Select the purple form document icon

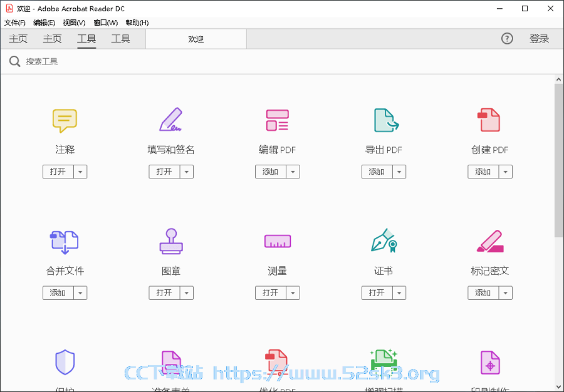[x=171, y=363]
